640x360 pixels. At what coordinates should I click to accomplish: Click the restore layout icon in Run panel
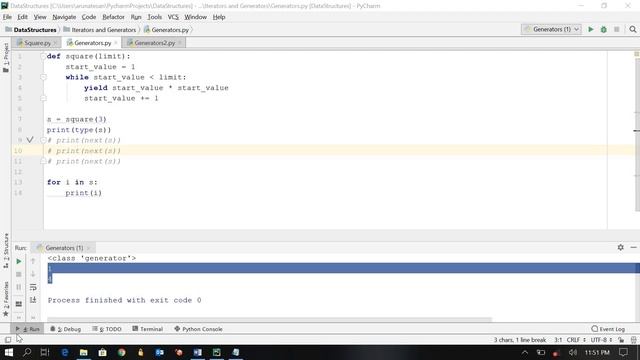pos(19,304)
